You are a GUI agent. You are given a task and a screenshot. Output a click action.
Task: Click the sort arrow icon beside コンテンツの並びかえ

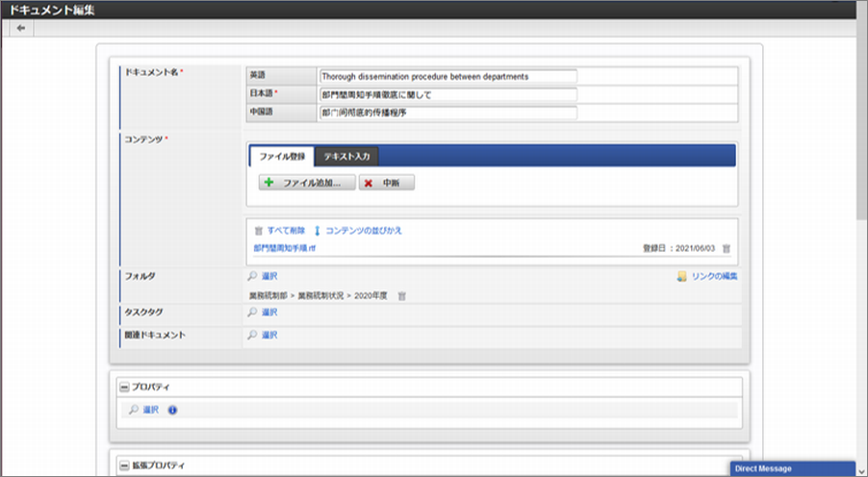click(317, 231)
